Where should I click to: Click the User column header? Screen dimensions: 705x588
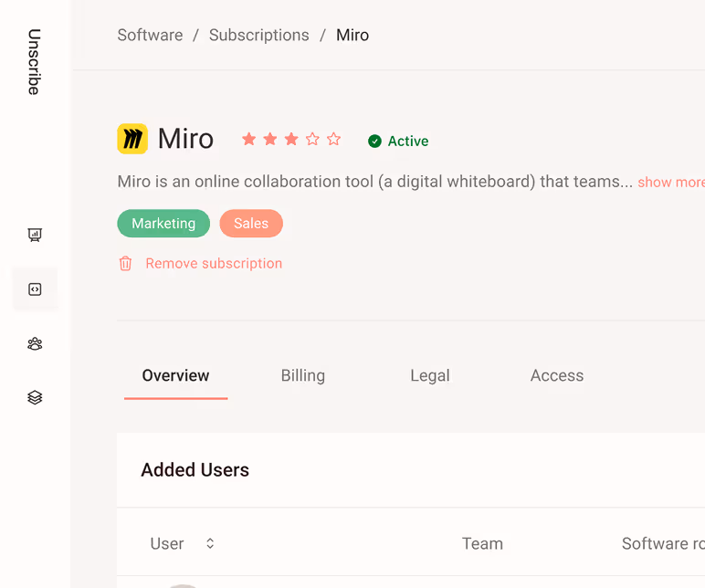click(x=167, y=543)
